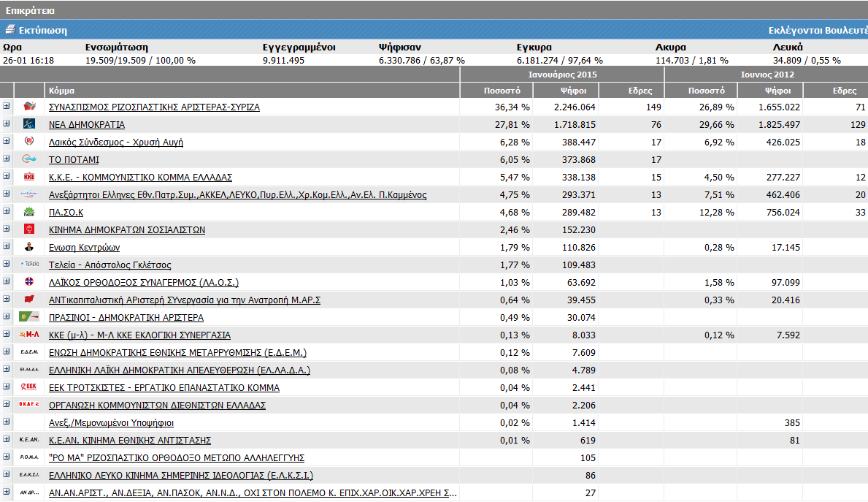Screen dimensions: 868x502
Task: Open the ΝΕΑ ΔΗΜΟΚΡΑΤΙΑ party link
Action: click(x=87, y=125)
